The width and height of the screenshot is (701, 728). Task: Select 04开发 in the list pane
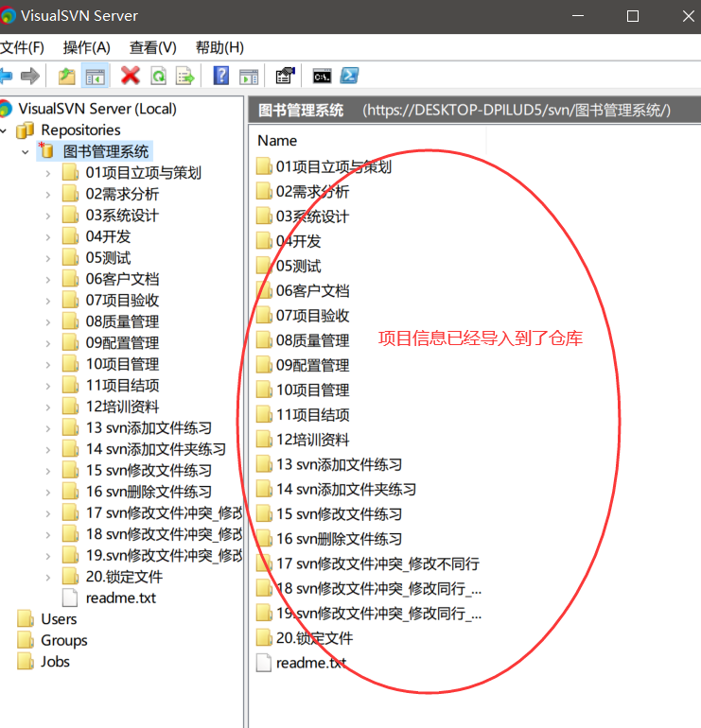298,240
